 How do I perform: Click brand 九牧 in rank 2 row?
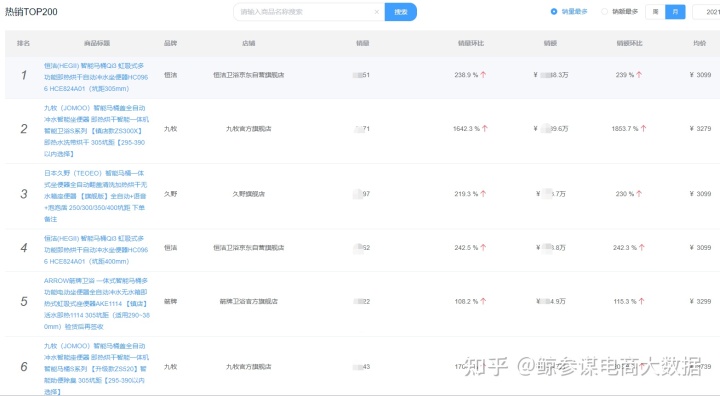(170, 129)
